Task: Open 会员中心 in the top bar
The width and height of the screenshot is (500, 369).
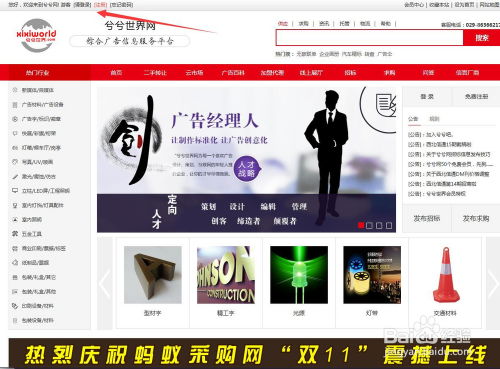Action: tap(414, 5)
